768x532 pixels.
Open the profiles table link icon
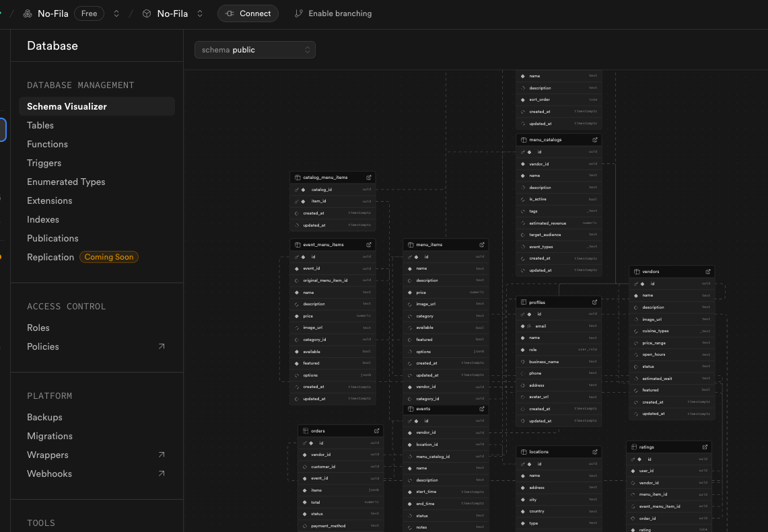(594, 303)
